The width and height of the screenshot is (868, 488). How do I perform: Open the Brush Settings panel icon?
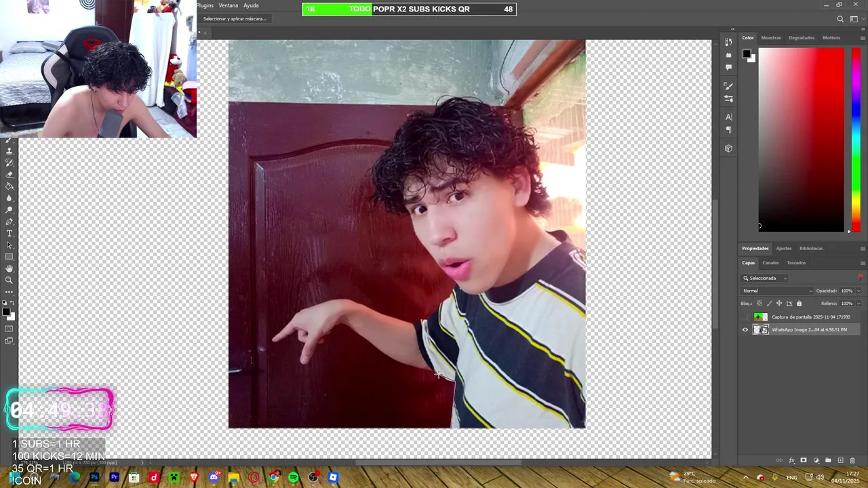(x=728, y=86)
